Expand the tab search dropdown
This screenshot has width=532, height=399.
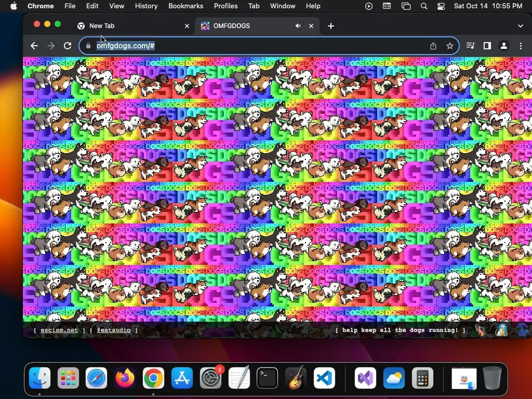[521, 26]
